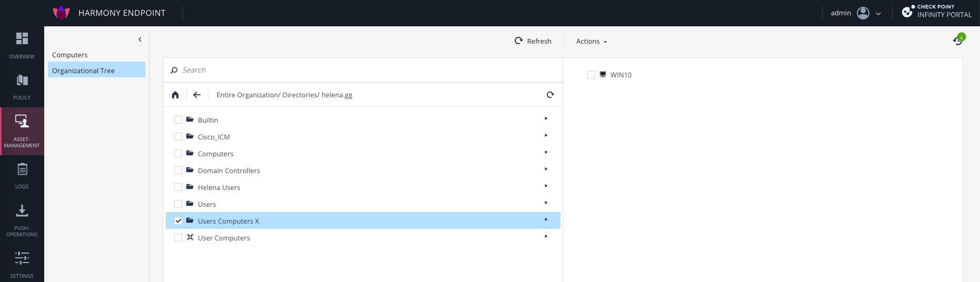Expand the Domain Controllers folder arrow
Viewport: 980px width, 282px height.
coord(546,169)
